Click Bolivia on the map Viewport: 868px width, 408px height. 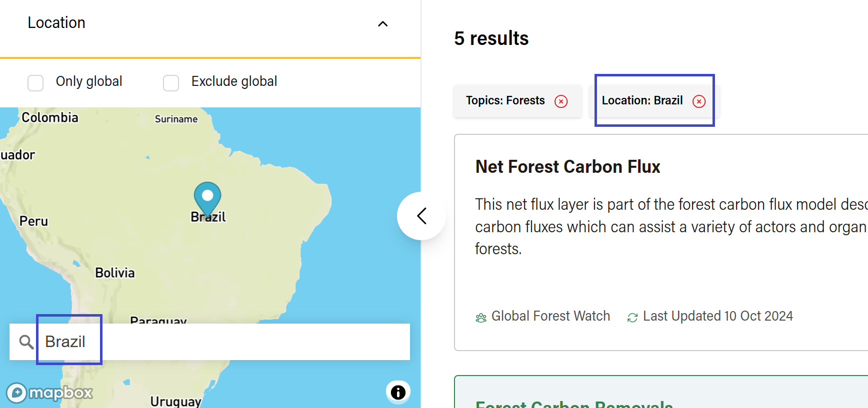(x=115, y=273)
